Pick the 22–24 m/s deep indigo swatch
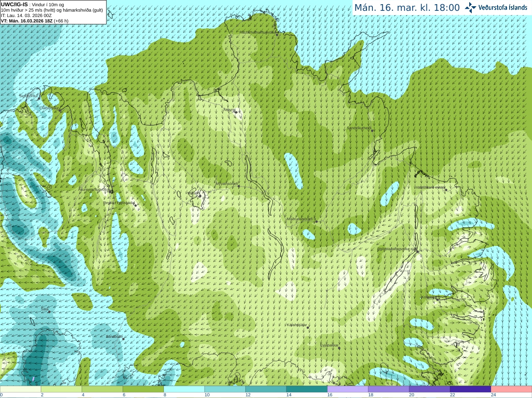Screen dimensions: 532x398 pyautogui.click(x=471, y=389)
